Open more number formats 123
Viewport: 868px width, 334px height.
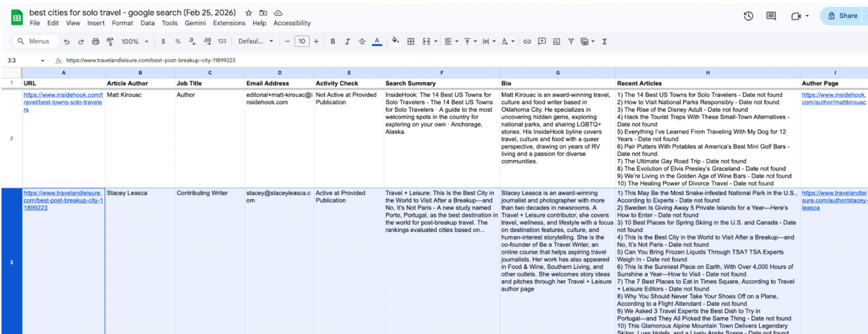(x=222, y=42)
